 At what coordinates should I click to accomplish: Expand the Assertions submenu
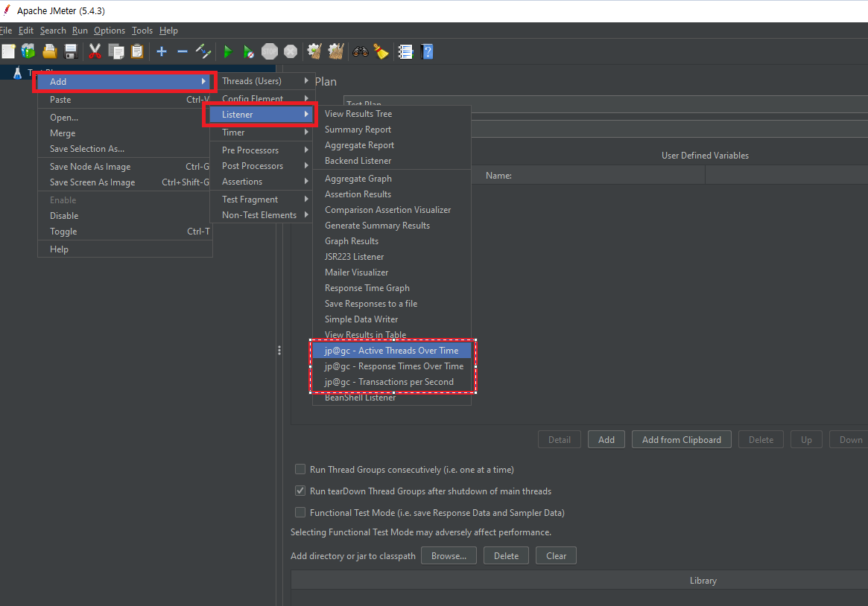(262, 182)
